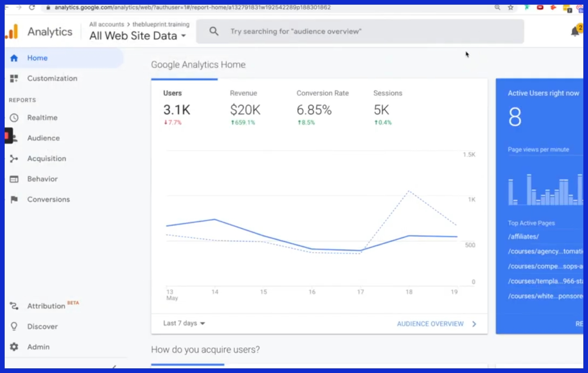This screenshot has height=373, width=588.
Task: Bookmark the page with the star icon
Action: tap(510, 7)
